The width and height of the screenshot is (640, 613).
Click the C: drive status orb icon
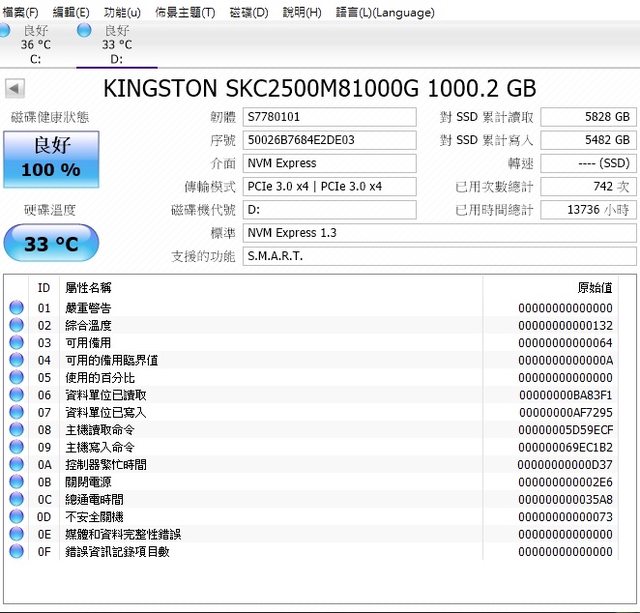(4, 32)
